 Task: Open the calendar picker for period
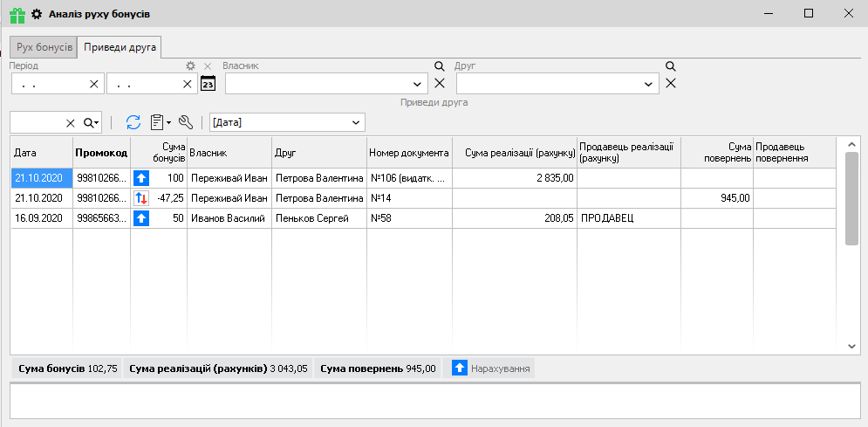tap(208, 83)
